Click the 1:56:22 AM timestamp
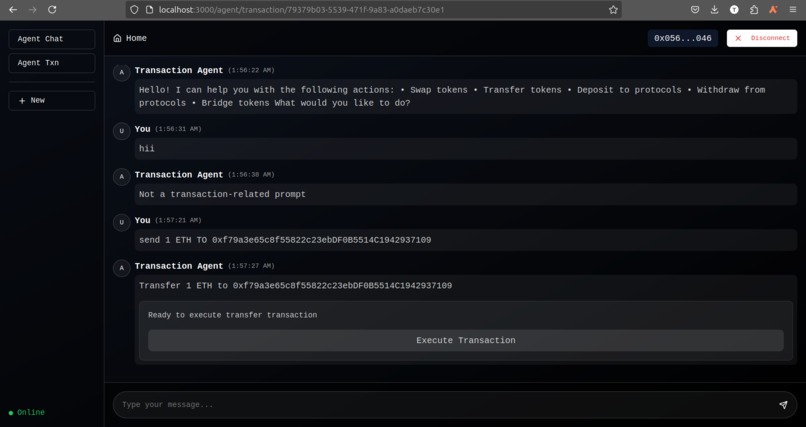This screenshot has width=806, height=427. [x=251, y=70]
